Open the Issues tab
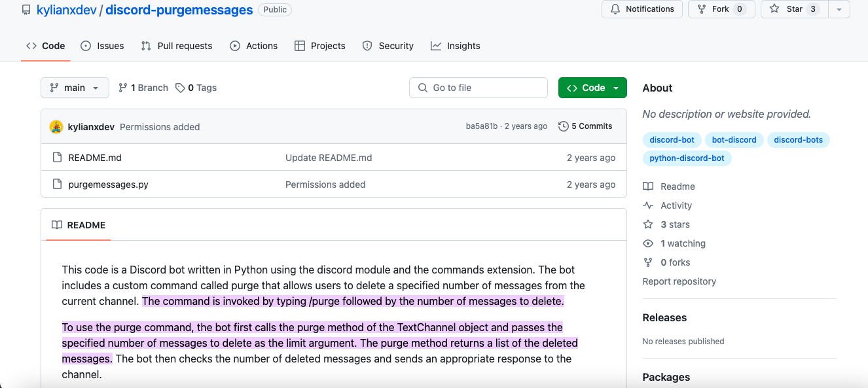The height and width of the screenshot is (388, 868). click(102, 46)
